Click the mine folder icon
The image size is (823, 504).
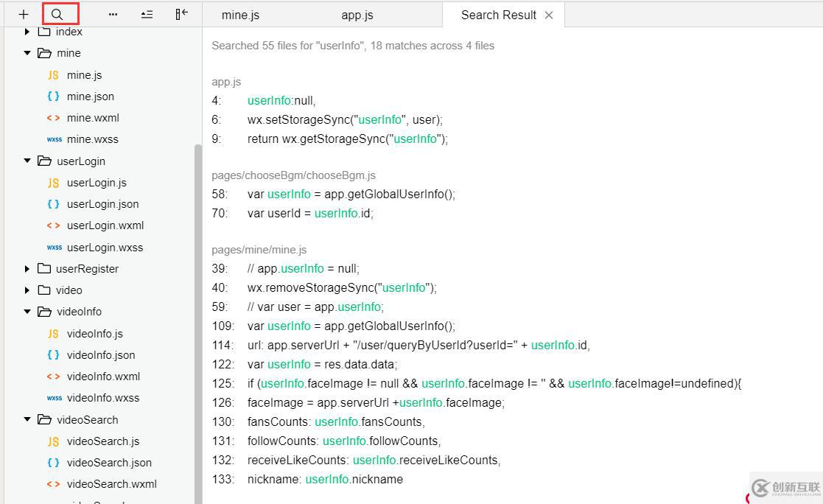[44, 53]
